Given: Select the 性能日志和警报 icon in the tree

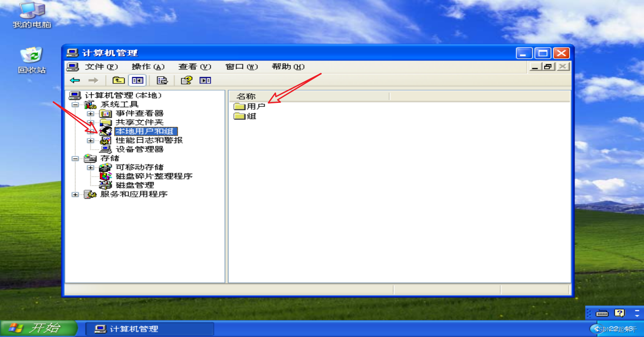Looking at the screenshot, I should (106, 140).
